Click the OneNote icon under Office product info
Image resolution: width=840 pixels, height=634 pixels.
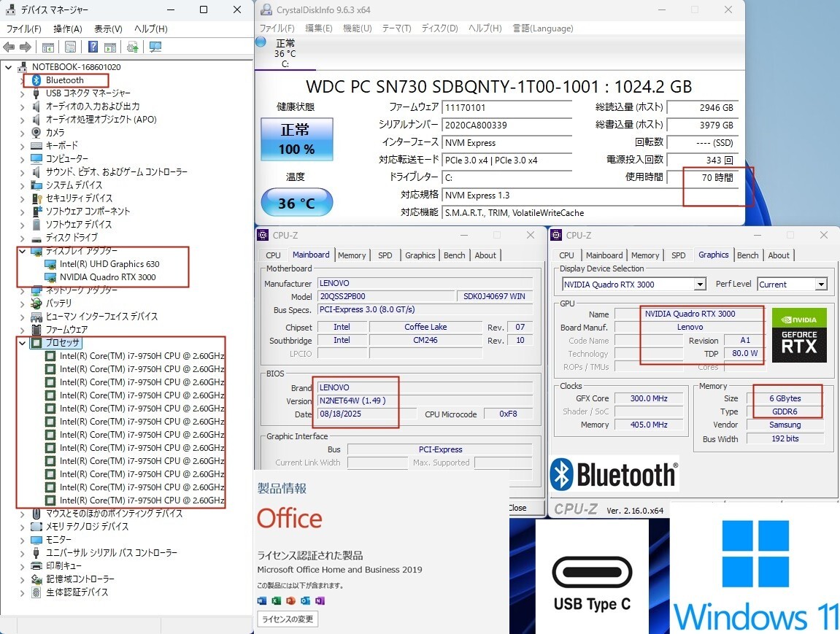coord(320,600)
